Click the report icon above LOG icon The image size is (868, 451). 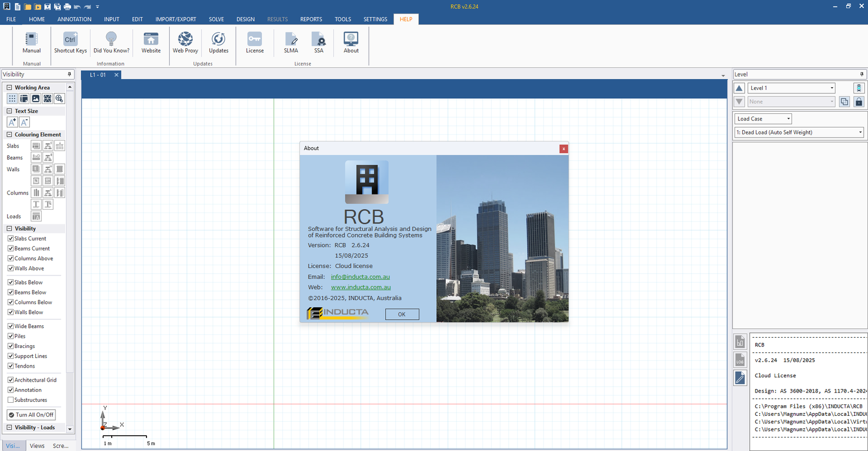pyautogui.click(x=740, y=342)
